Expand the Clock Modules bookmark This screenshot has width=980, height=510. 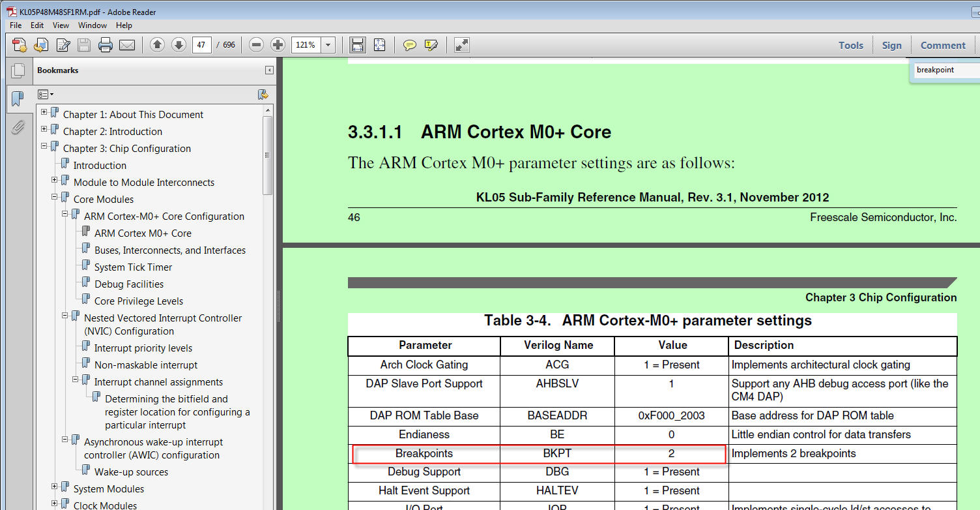pyautogui.click(x=55, y=503)
